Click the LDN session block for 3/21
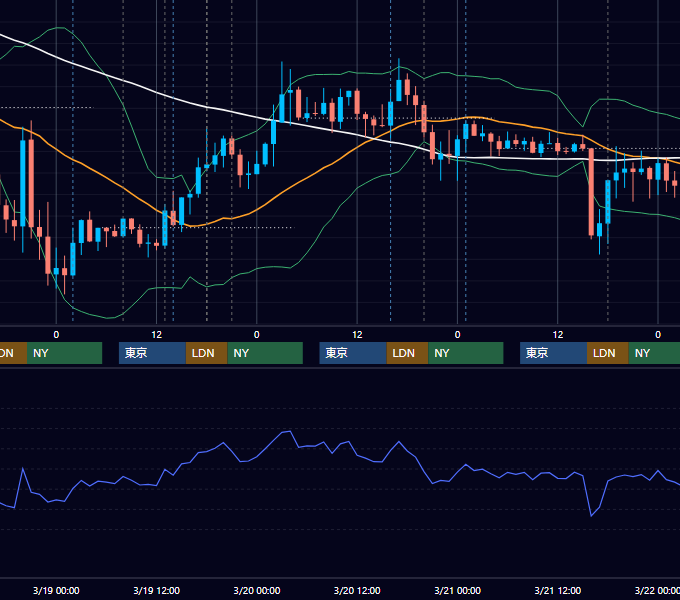This screenshot has width=680, height=600. pyautogui.click(x=608, y=353)
